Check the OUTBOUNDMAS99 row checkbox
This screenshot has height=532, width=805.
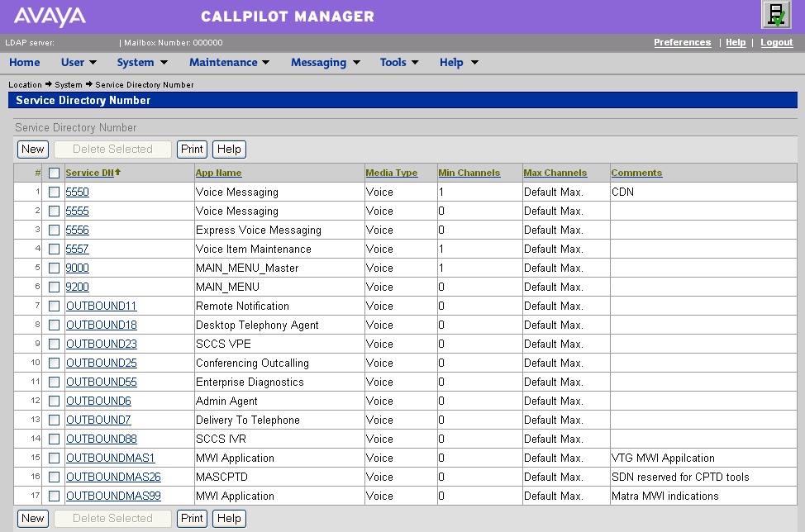(x=54, y=496)
